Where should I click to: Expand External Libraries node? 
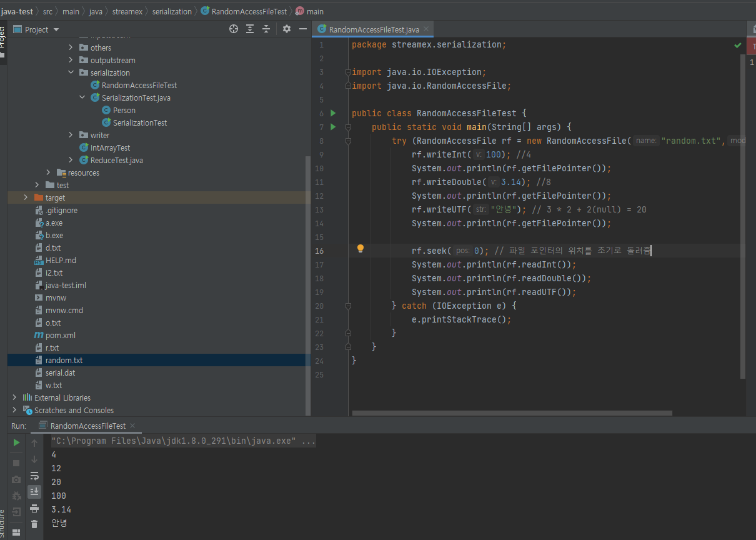14,397
